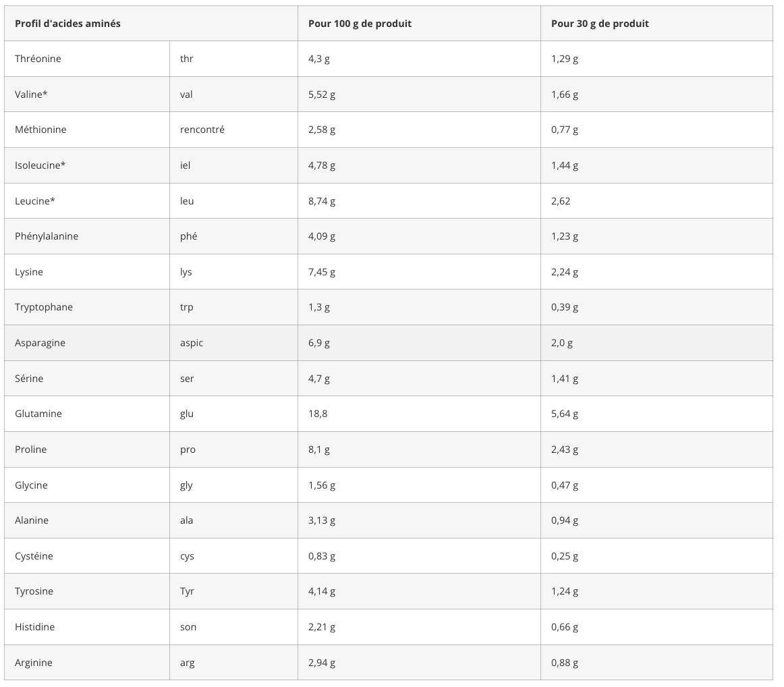Click the Arginine 0,88 g value
The image size is (784, 687).
coord(565,663)
